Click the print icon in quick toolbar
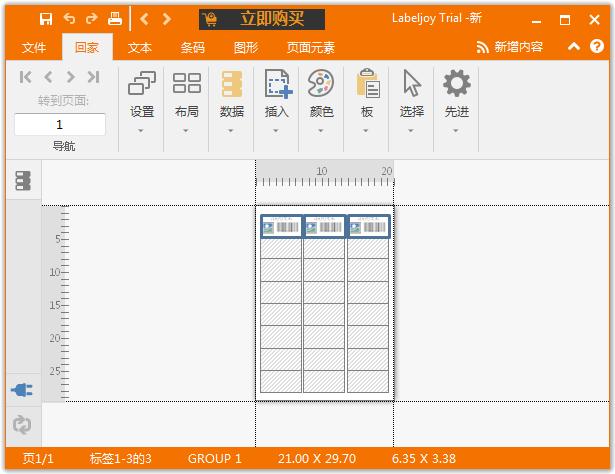The image size is (615, 474). 115,19
